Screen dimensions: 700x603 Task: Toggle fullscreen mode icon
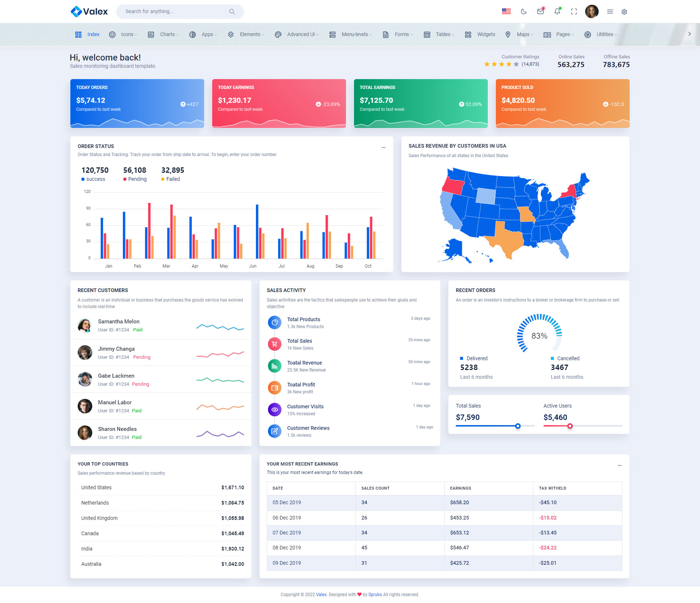(574, 12)
